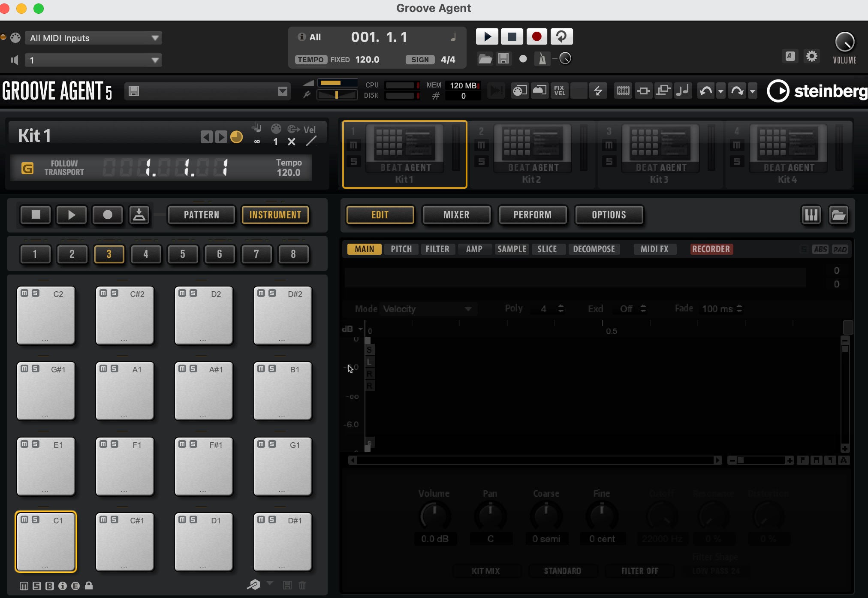The width and height of the screenshot is (868, 598).
Task: Open the PERFORM page
Action: coord(533,215)
